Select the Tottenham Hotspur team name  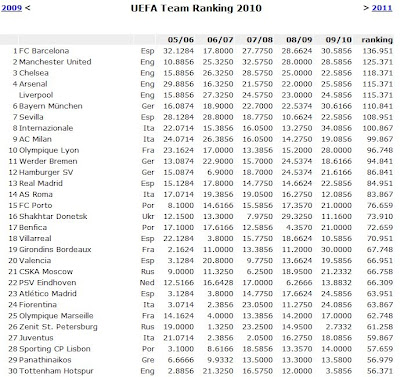tap(56, 371)
